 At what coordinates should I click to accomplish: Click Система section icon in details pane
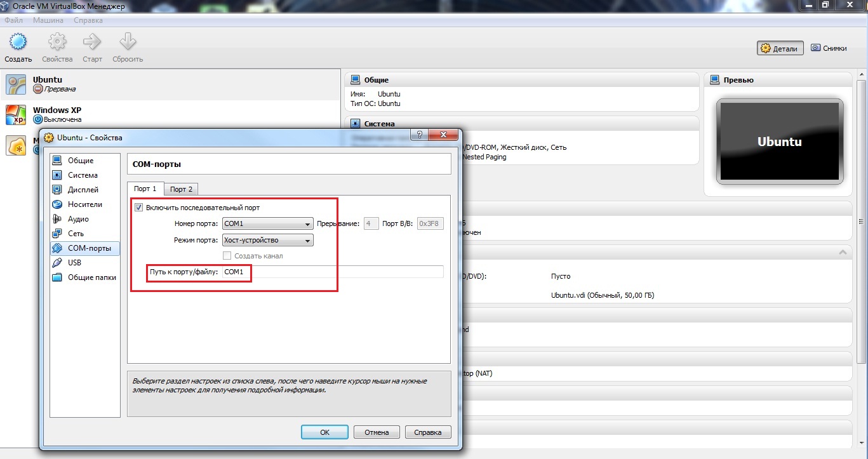point(356,124)
